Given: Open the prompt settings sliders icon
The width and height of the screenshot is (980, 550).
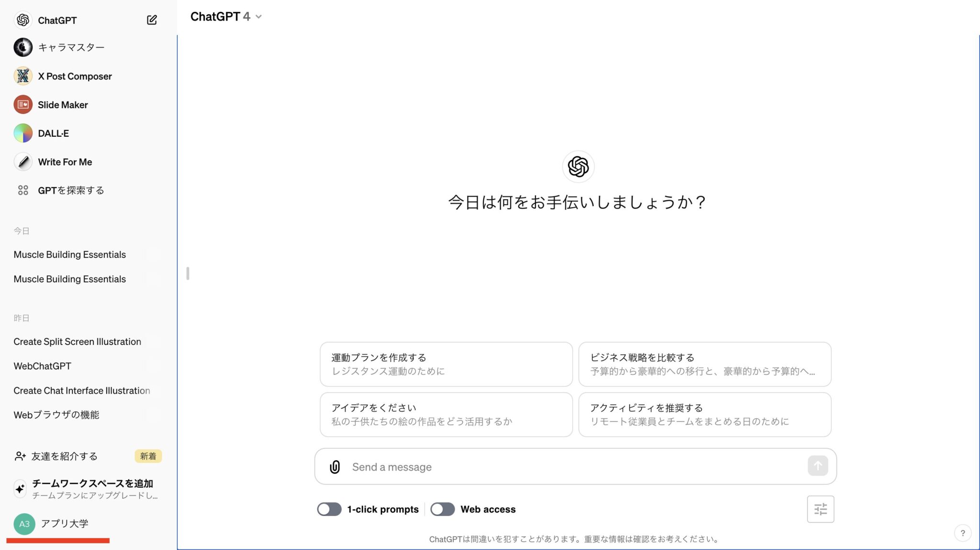Looking at the screenshot, I should pyautogui.click(x=820, y=509).
